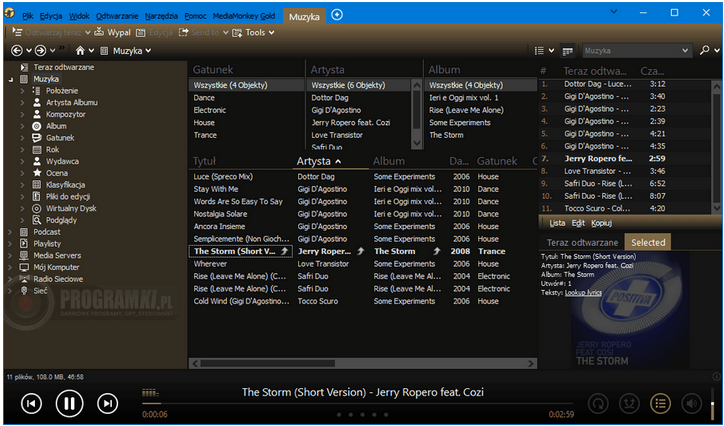Screen dimensions: 724x426
Task: Go forward using the right arrow icon
Action: 41,51
